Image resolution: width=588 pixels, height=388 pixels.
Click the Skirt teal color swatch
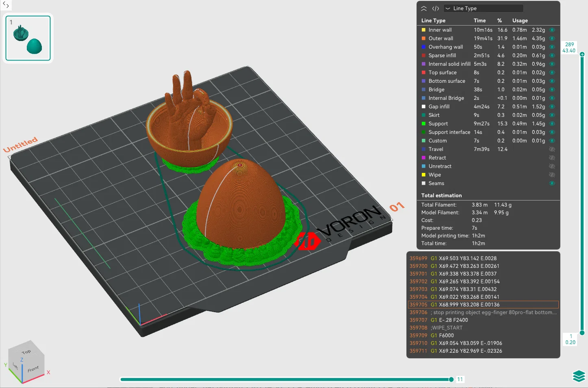point(423,115)
